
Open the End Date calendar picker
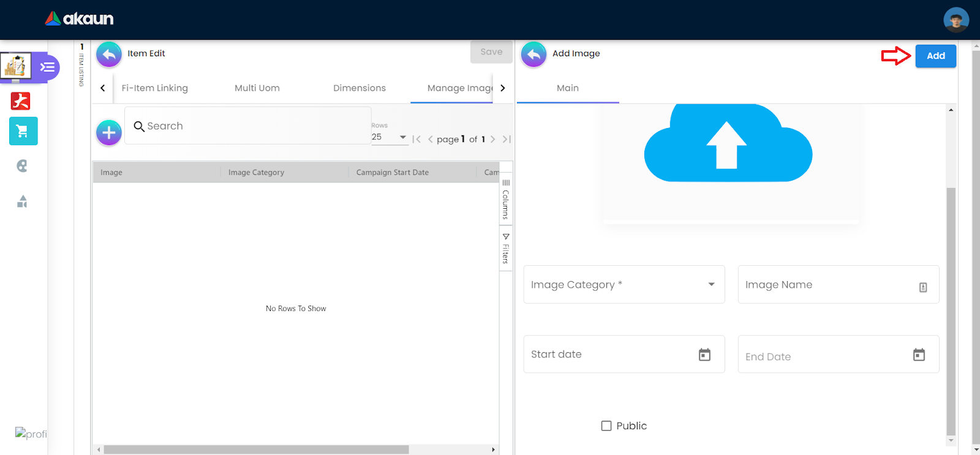pos(919,355)
